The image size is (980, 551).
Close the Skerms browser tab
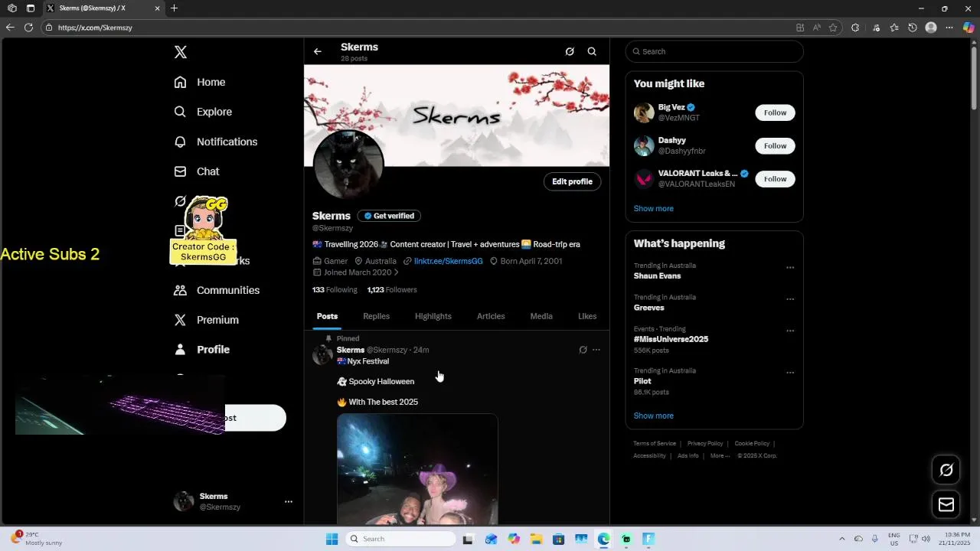pos(158,8)
